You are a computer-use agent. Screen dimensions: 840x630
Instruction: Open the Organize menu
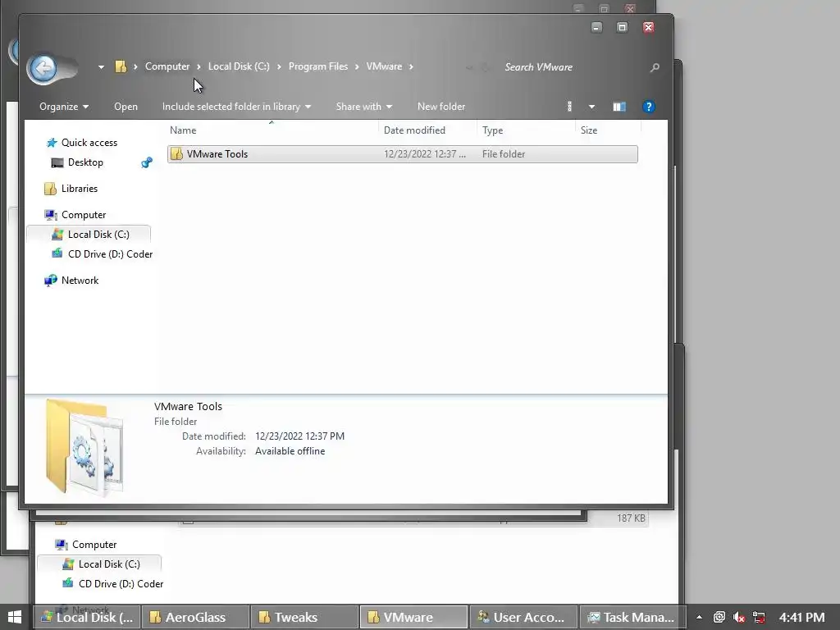[x=64, y=107]
